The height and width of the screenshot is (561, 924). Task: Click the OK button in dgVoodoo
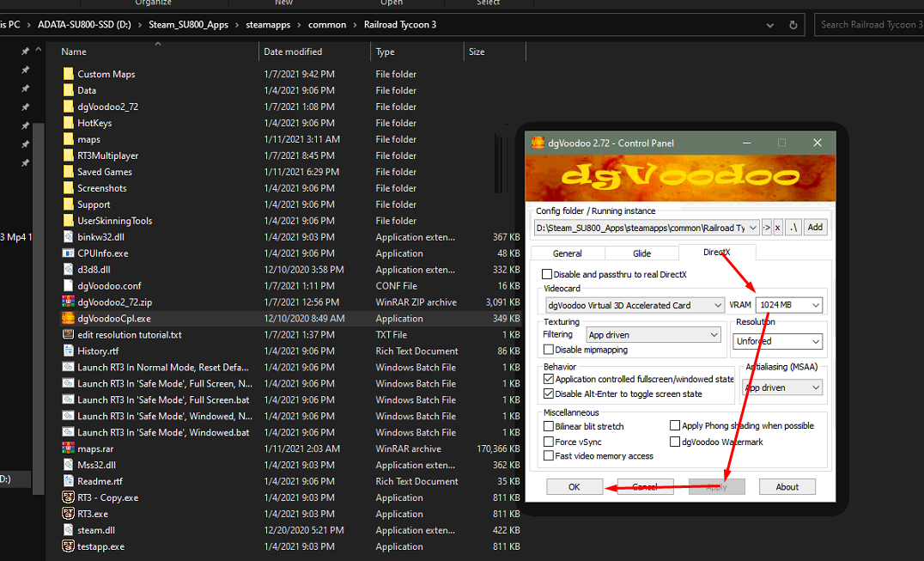(x=574, y=487)
